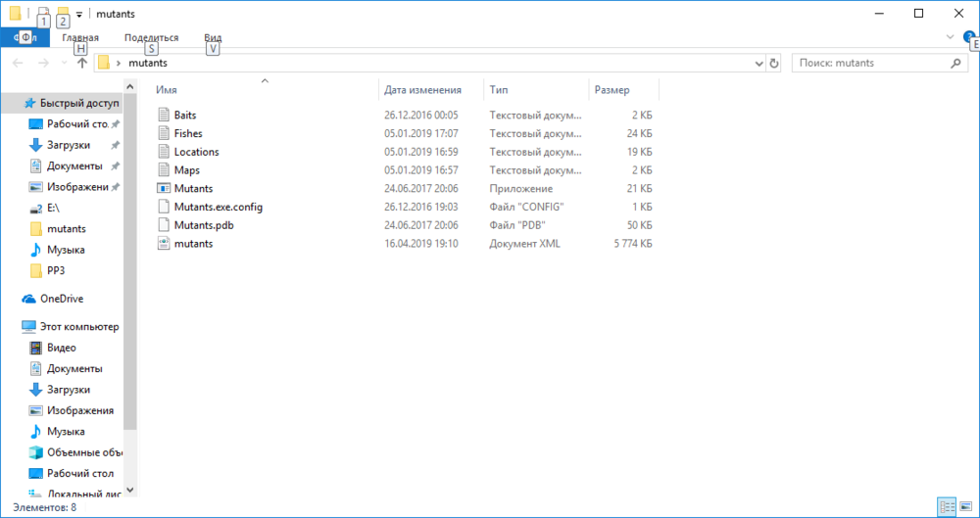Click the search magnifier icon
Viewport: 980px width, 518px height.
pos(956,63)
